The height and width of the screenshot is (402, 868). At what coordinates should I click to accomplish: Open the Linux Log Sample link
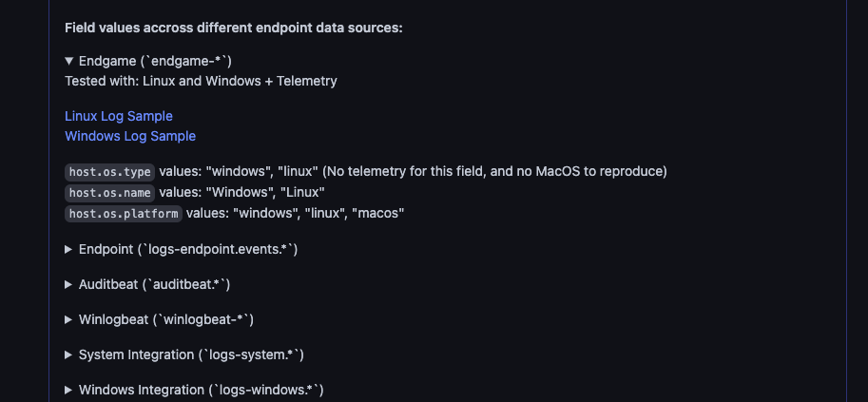pos(119,116)
